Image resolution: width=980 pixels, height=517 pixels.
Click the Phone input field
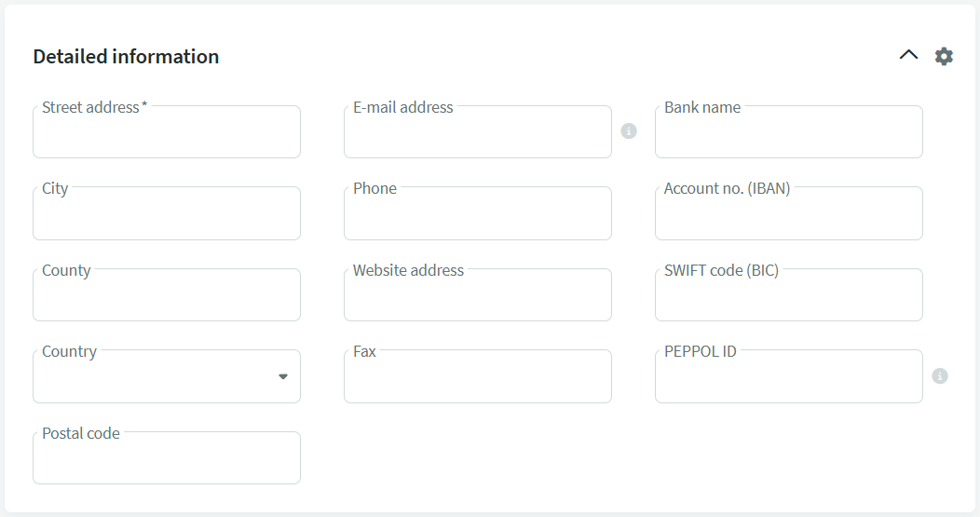(x=478, y=216)
